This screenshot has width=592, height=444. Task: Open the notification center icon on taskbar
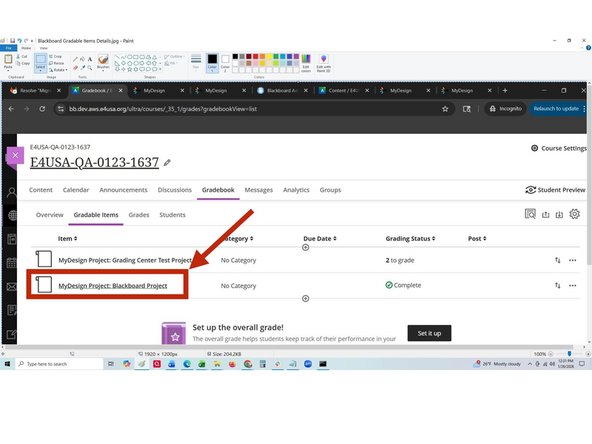582,364
